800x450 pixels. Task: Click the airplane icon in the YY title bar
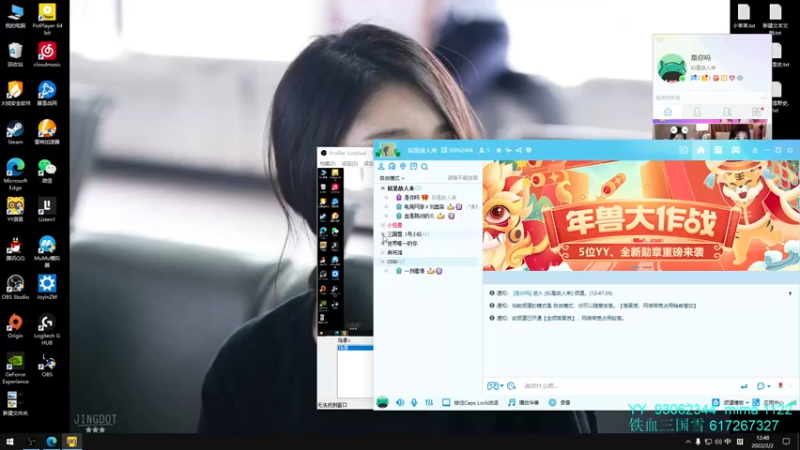(x=508, y=150)
